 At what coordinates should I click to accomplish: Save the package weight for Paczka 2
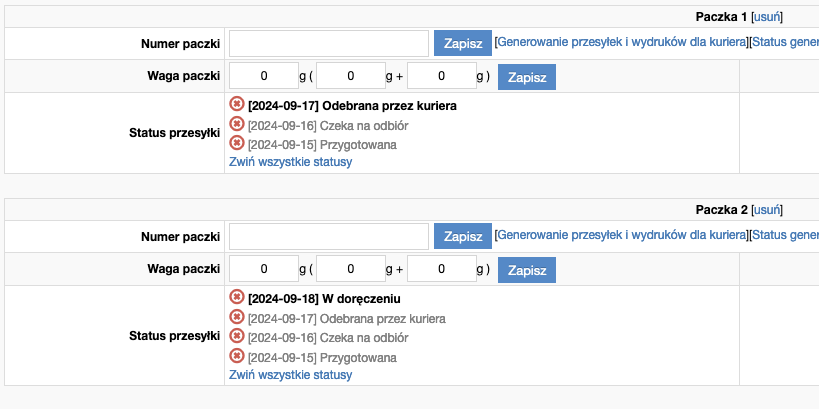[527, 270]
